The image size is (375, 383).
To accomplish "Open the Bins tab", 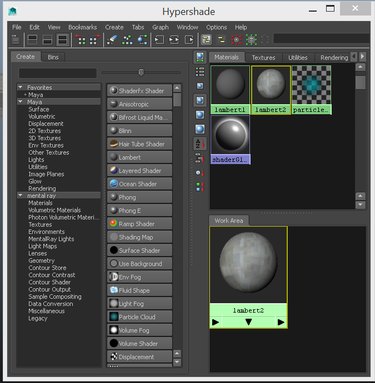I will 53,57.
